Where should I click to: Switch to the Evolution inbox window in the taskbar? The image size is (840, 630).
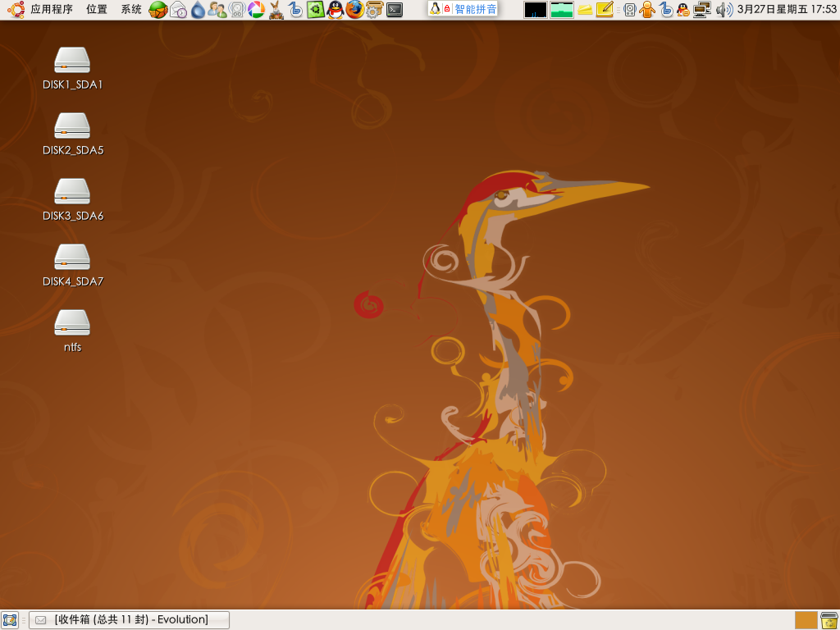point(129,620)
